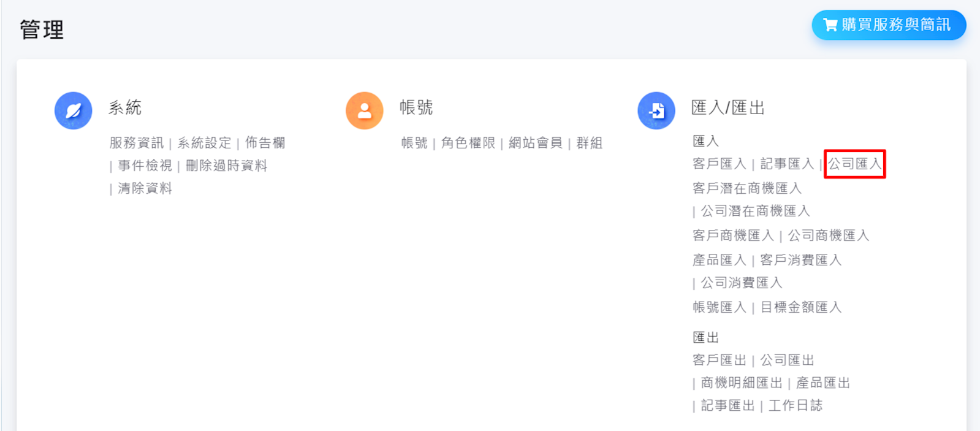Click the 清除資料 link
The image size is (980, 431).
coord(145,188)
